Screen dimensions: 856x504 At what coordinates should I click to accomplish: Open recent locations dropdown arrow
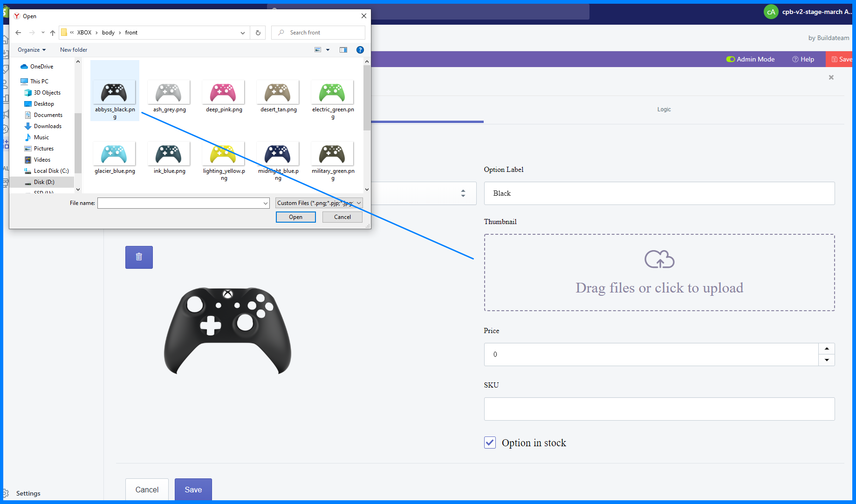(x=43, y=33)
